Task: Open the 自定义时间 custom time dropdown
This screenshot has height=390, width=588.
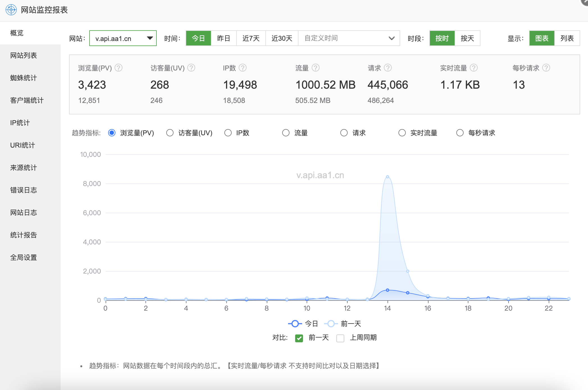Action: tap(349, 38)
